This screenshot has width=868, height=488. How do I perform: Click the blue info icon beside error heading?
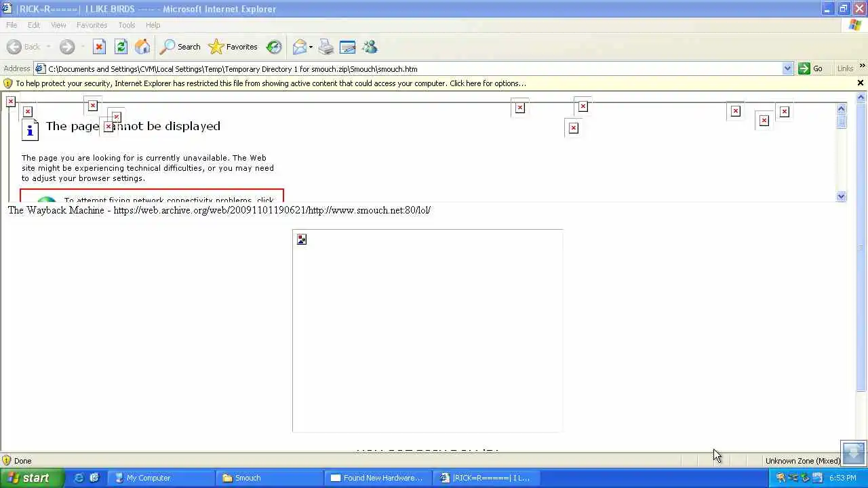pos(30,129)
